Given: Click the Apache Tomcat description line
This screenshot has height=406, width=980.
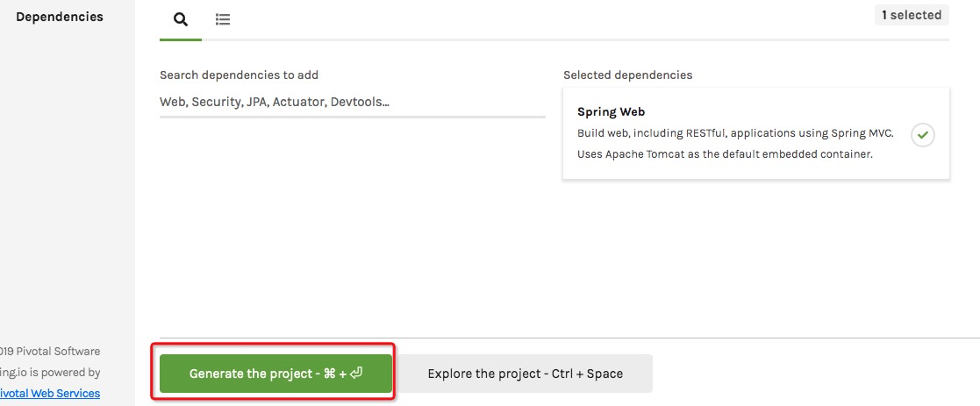Looking at the screenshot, I should point(725,154).
